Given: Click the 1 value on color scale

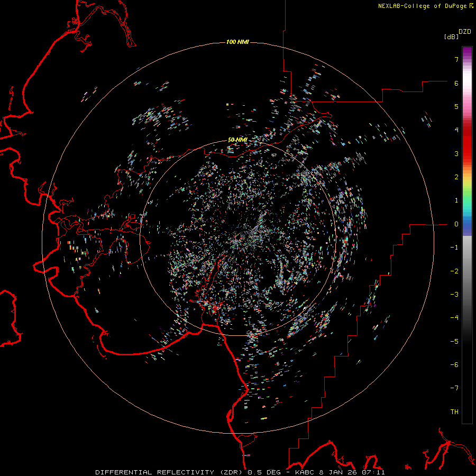Looking at the screenshot, I should point(456,200).
